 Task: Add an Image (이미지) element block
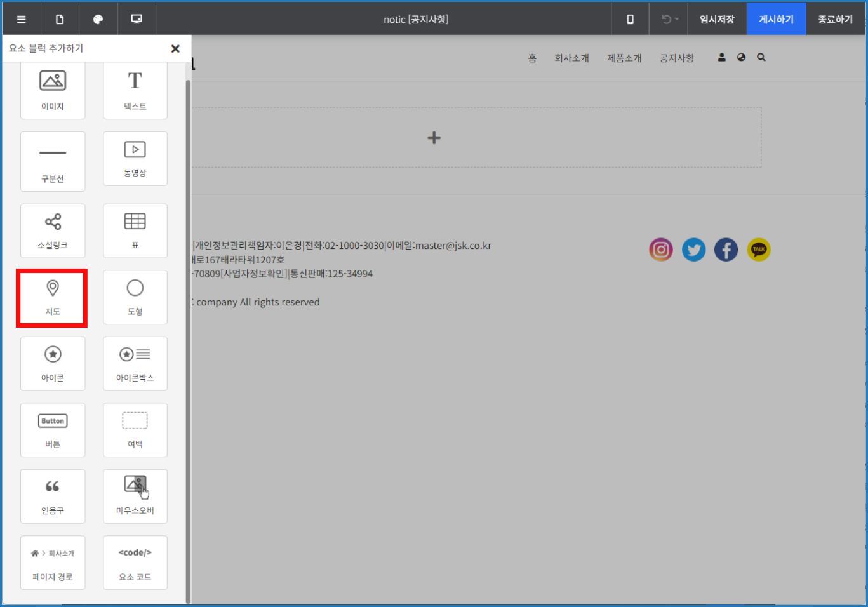[x=53, y=90]
